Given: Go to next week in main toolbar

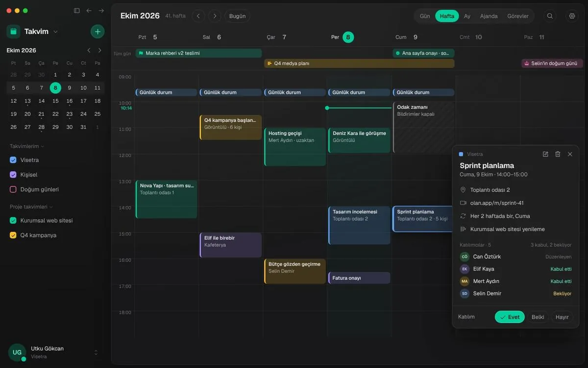Looking at the screenshot, I should click(215, 16).
